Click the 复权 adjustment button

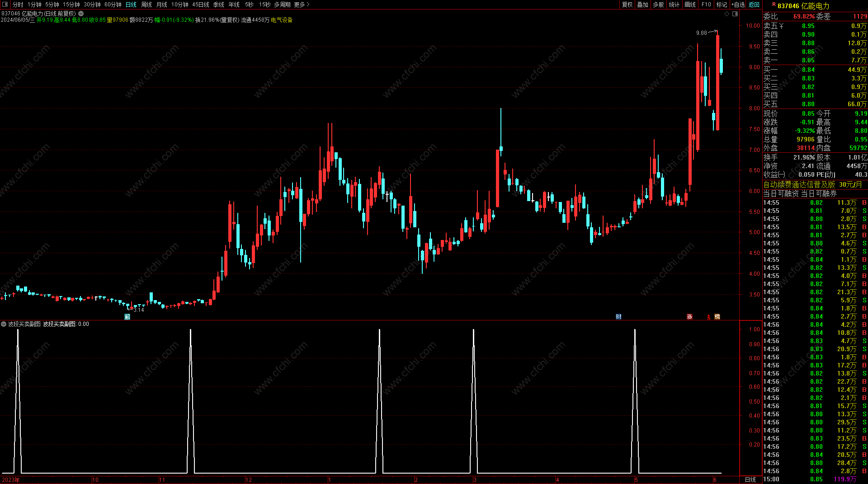pos(627,5)
